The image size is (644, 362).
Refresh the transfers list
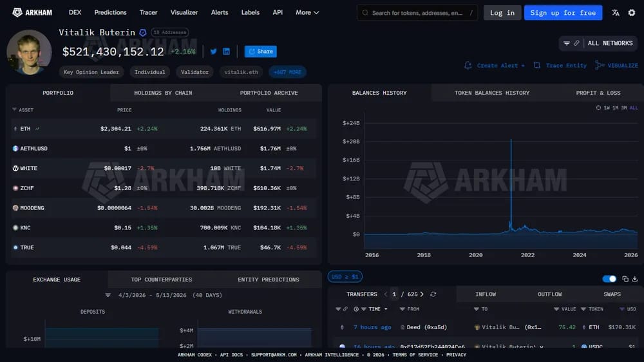[x=433, y=294]
